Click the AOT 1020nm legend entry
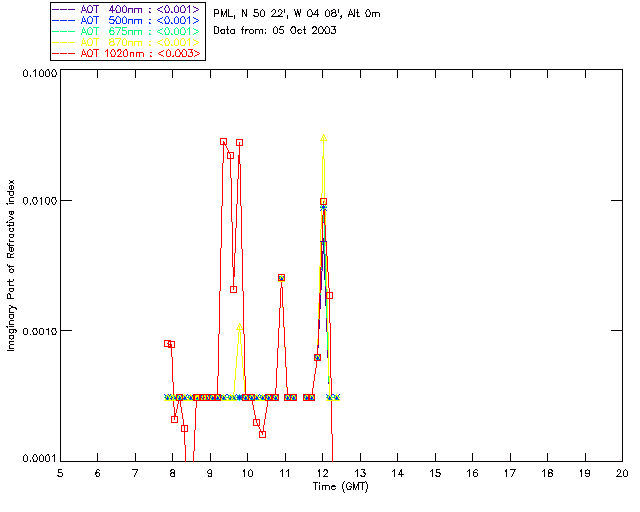 coord(127,53)
